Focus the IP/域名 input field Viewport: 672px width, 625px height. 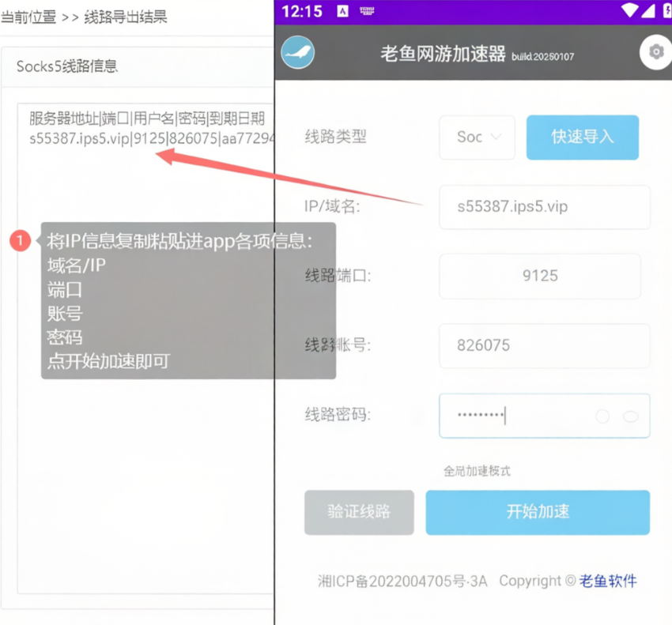(x=544, y=207)
